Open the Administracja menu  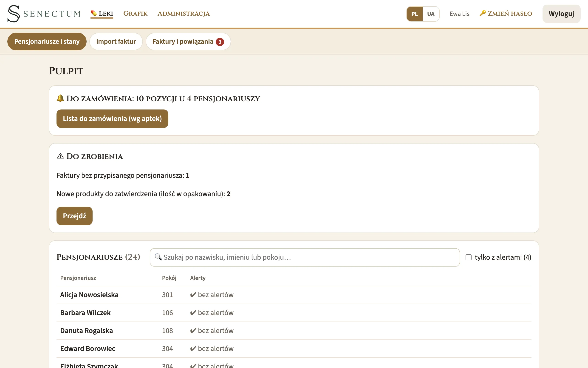[184, 14]
